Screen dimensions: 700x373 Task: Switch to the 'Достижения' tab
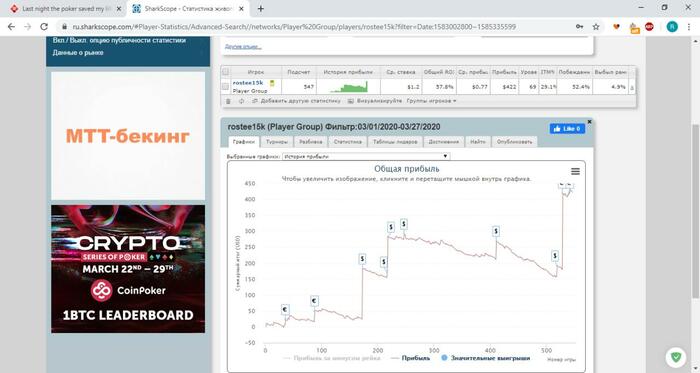[x=444, y=142]
